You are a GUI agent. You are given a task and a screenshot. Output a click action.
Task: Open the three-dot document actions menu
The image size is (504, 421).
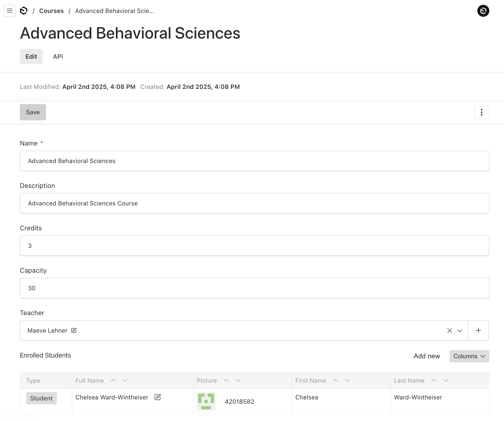click(x=481, y=112)
